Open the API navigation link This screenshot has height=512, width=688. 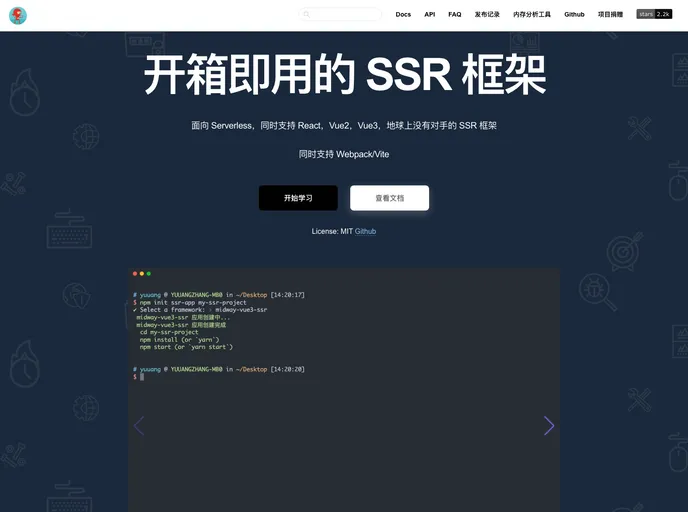pyautogui.click(x=430, y=14)
